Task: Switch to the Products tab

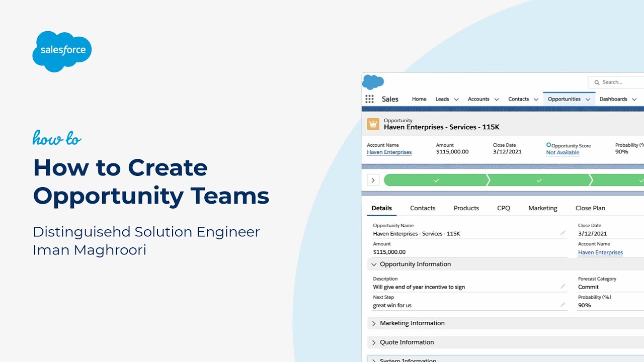Action: (x=466, y=208)
